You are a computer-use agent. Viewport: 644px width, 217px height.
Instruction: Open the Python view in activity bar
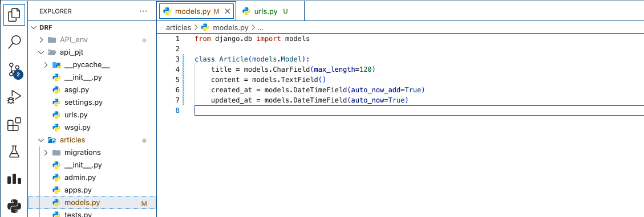pos(14,206)
